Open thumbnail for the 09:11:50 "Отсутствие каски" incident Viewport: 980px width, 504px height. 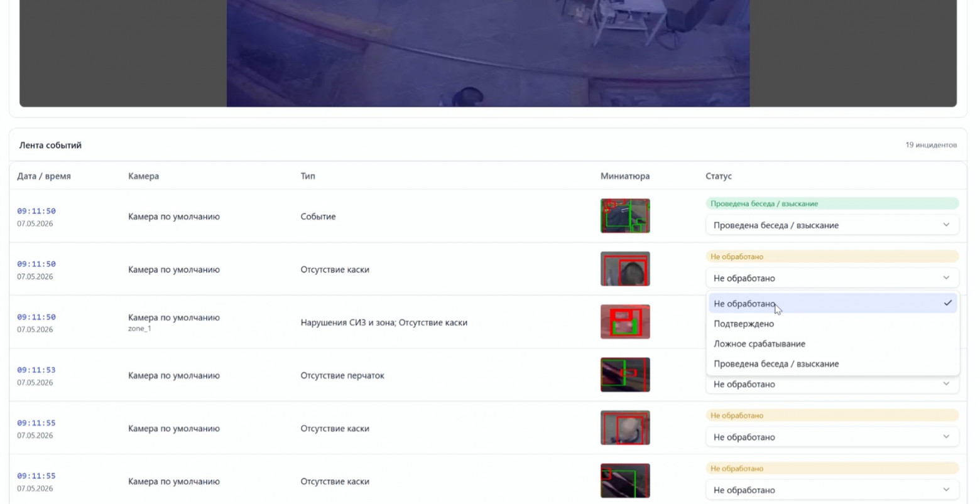(x=625, y=269)
